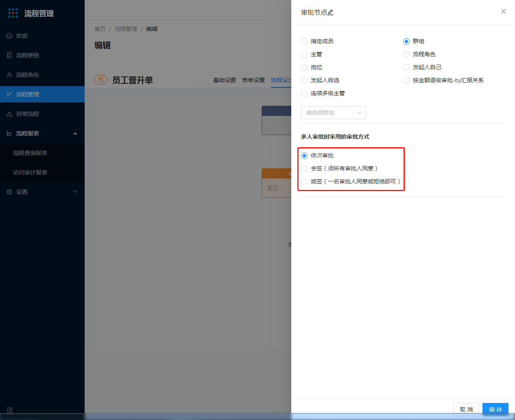Click the 流程角色 person icon in sidebar
Screen dimensions: 515x420
9,75
